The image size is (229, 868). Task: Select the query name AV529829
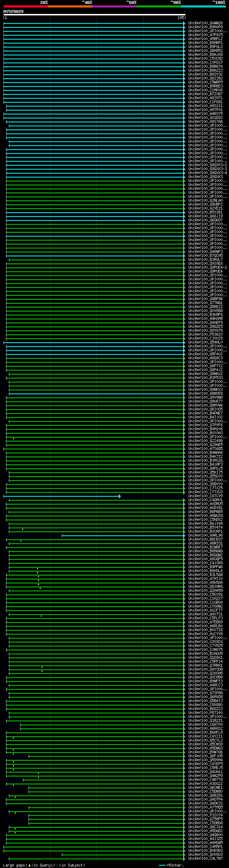tap(14, 11)
